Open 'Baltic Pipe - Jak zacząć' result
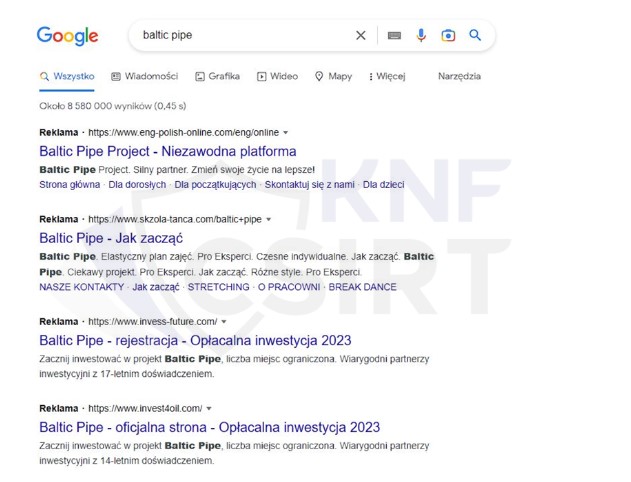This screenshot has height=482, width=631. 111,238
